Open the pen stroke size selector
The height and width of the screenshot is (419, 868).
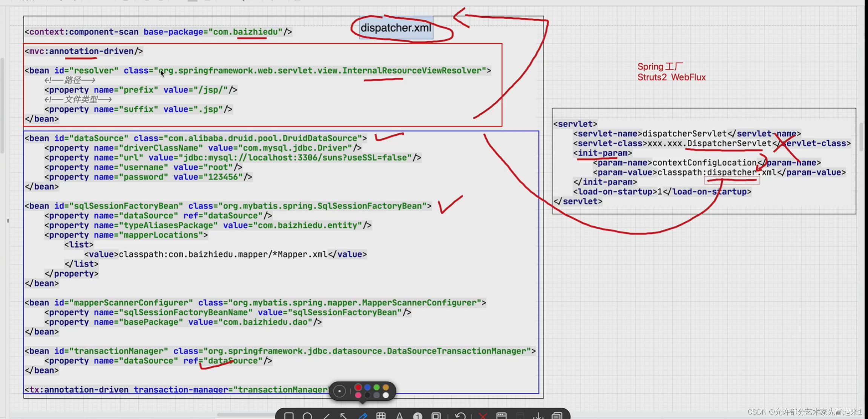(339, 391)
